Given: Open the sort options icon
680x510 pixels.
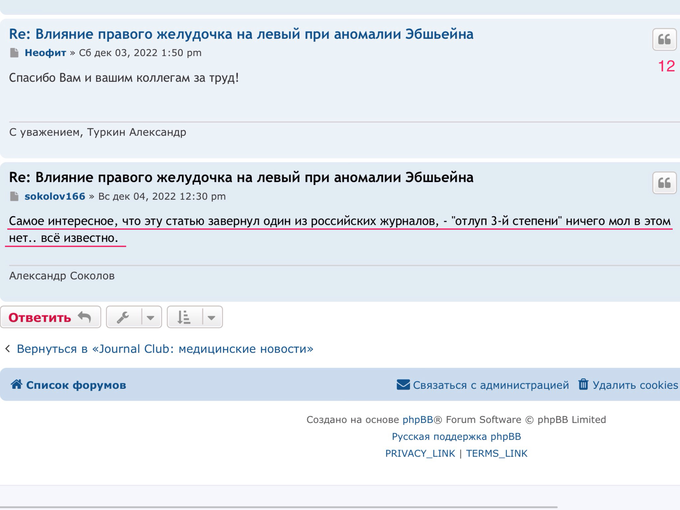Looking at the screenshot, I should (184, 317).
